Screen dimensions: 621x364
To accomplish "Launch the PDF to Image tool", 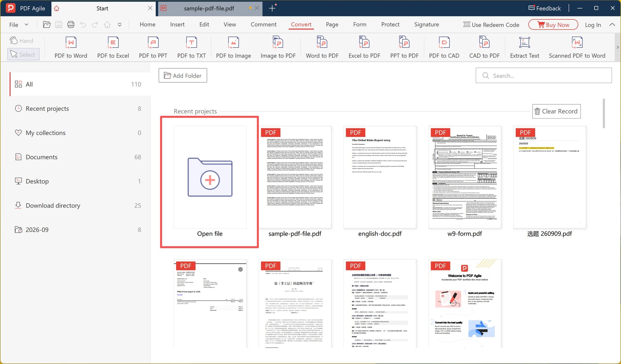I will point(233,48).
